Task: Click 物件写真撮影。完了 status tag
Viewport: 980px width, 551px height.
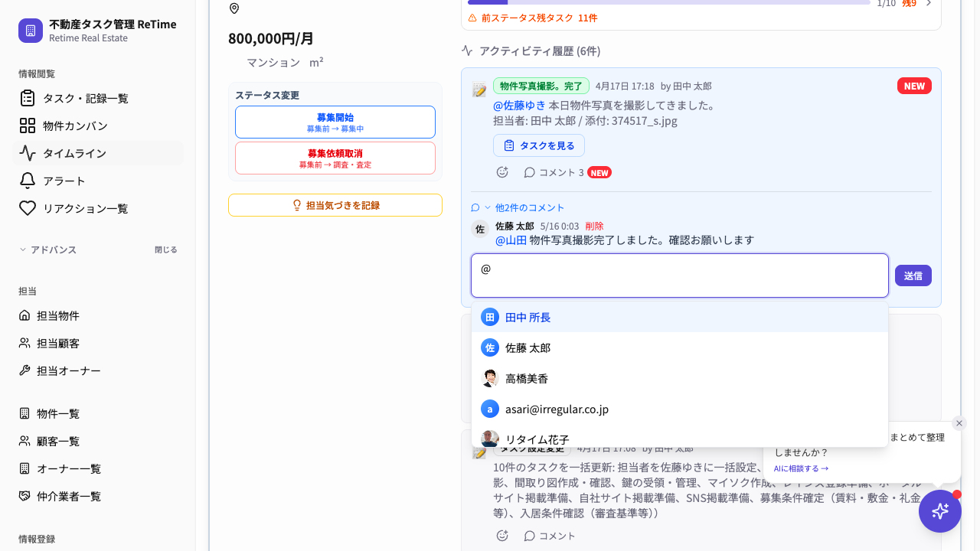Action: 541,86
